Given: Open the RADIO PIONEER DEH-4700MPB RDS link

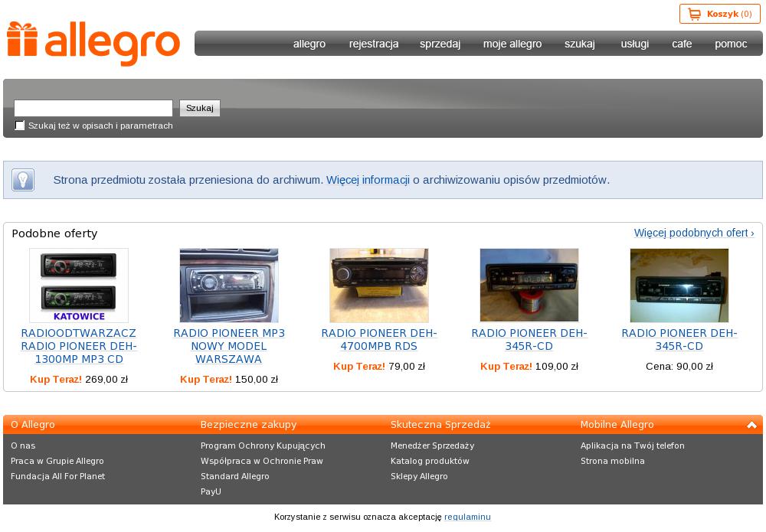Looking at the screenshot, I should tap(379, 340).
